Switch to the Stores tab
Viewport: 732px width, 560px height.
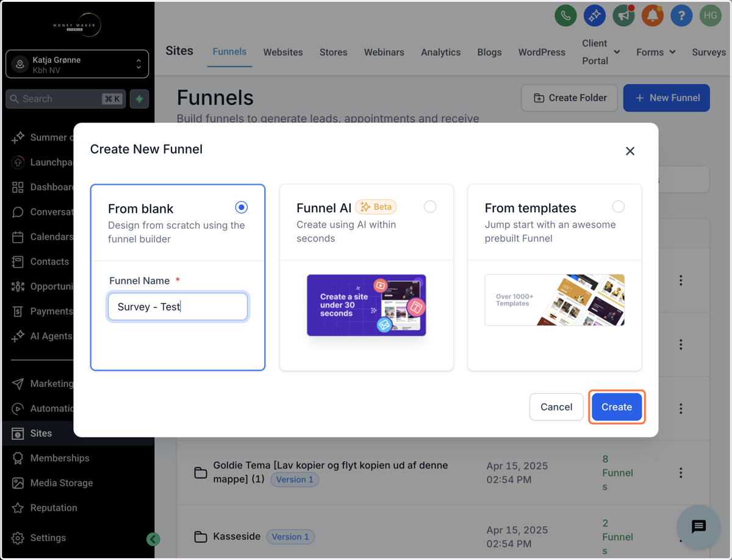[333, 52]
